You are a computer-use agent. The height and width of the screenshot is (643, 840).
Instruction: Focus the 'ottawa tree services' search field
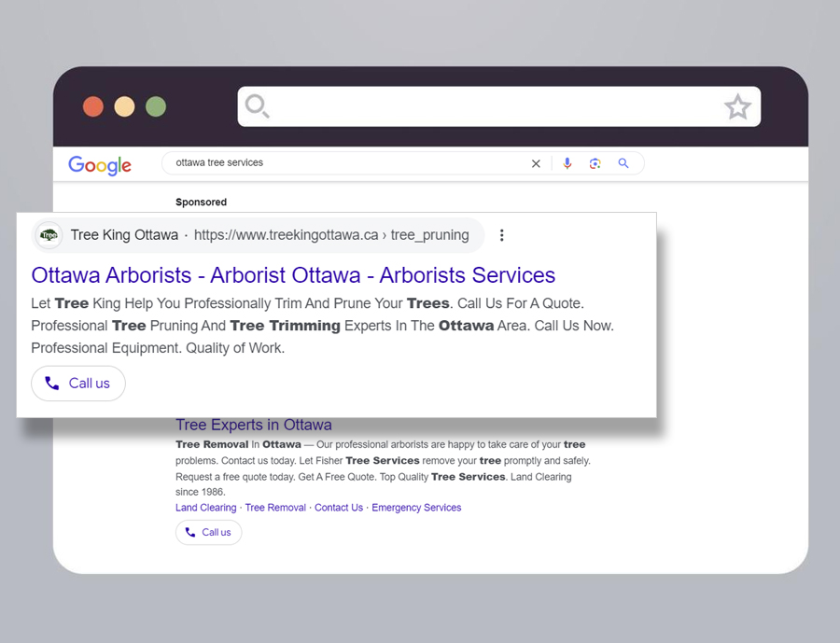coord(345,163)
